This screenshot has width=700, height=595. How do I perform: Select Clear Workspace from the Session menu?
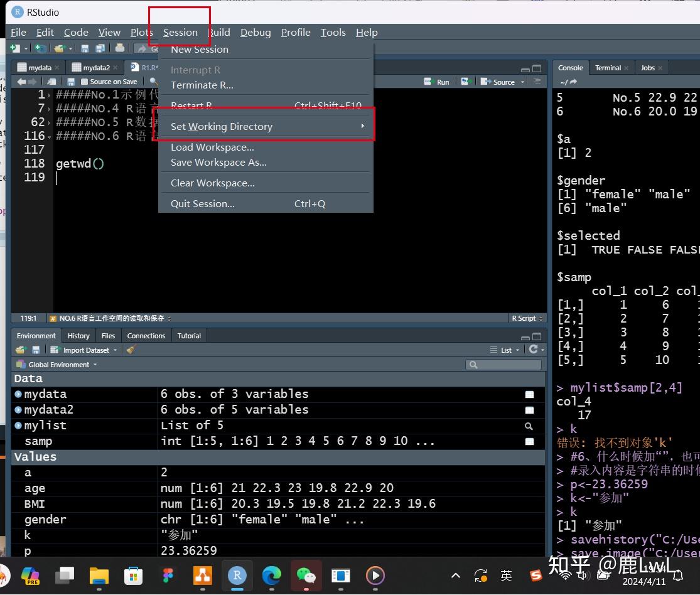[212, 183]
